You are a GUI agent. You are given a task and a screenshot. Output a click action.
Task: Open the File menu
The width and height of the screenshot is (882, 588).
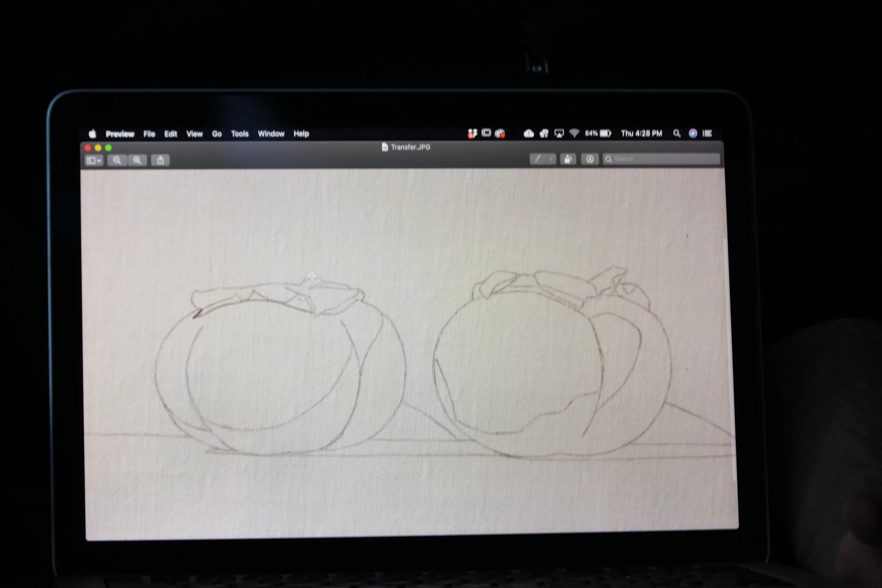click(149, 134)
